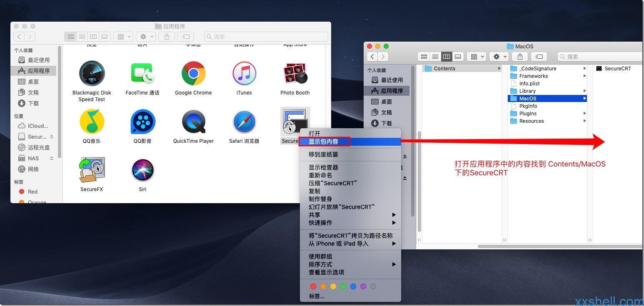644x306 pixels.
Task: Switch MacOS window to list view
Action: click(435, 57)
